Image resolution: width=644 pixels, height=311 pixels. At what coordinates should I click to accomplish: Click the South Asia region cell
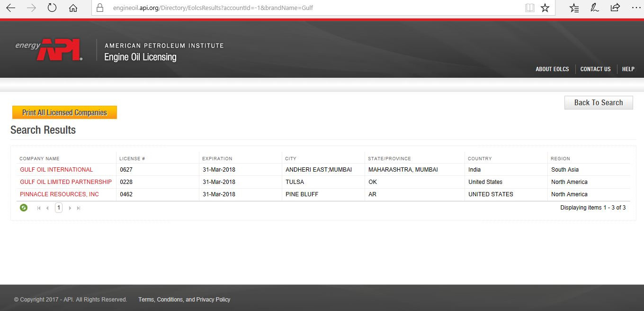click(x=565, y=170)
